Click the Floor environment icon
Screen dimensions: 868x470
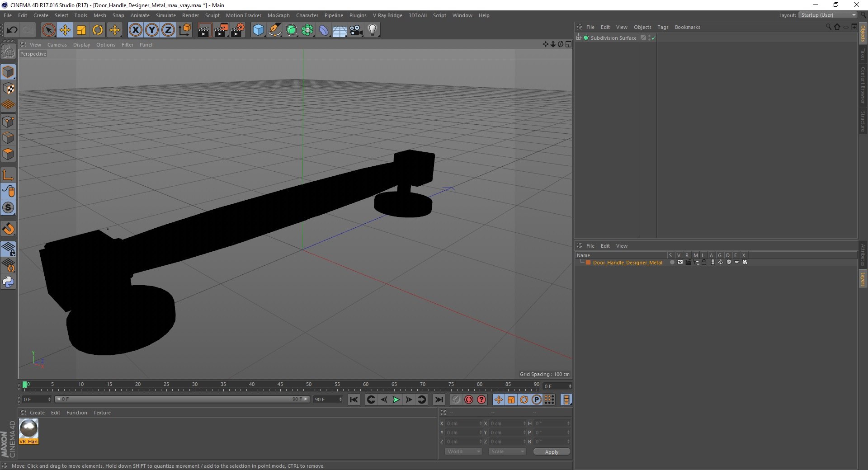(x=340, y=30)
